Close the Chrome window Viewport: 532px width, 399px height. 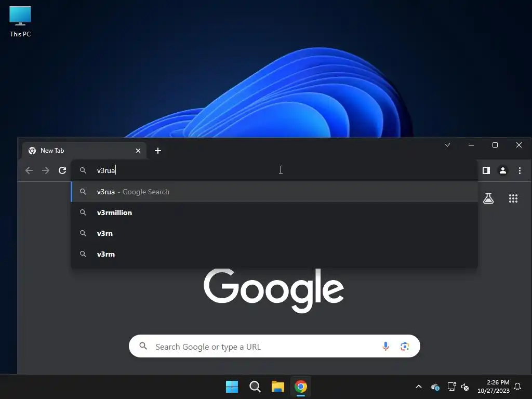[x=519, y=145]
